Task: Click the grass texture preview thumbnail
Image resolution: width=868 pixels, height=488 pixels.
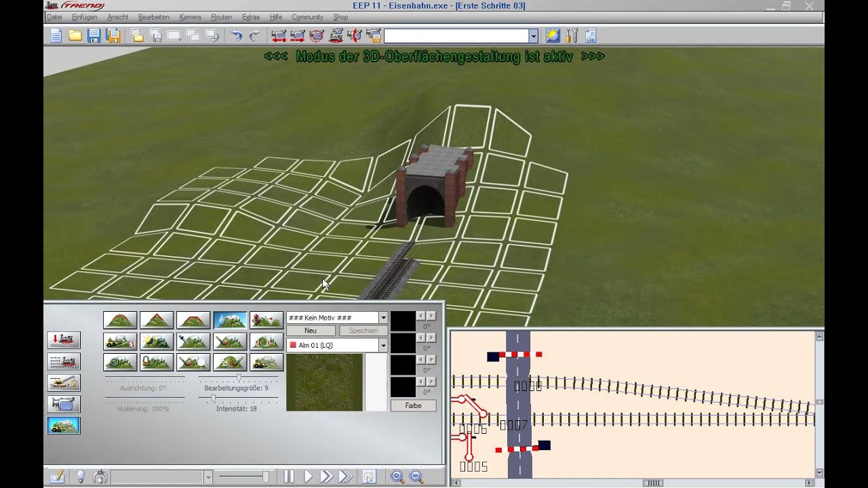Action: [x=324, y=382]
